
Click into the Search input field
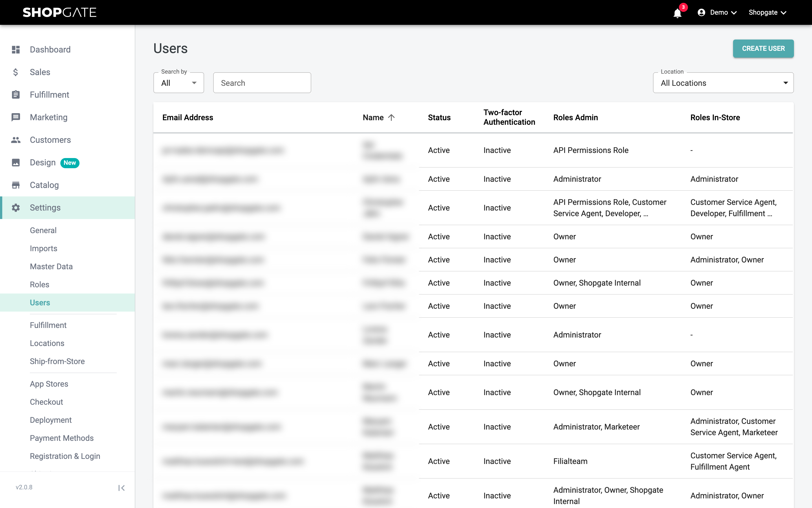(262, 83)
